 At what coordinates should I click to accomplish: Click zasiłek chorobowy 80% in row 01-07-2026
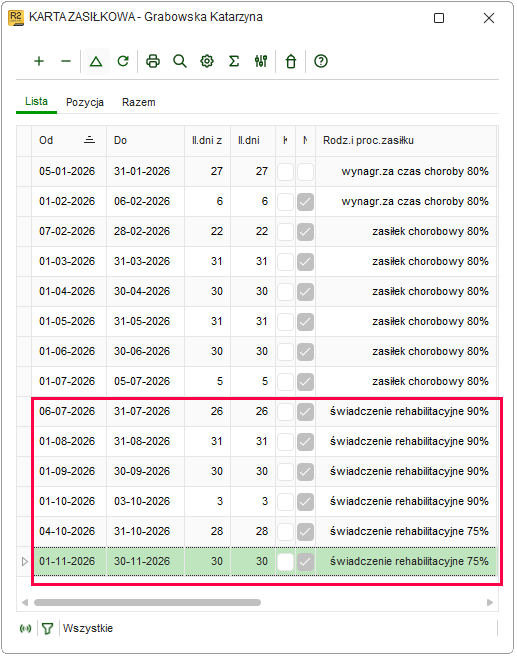[430, 381]
